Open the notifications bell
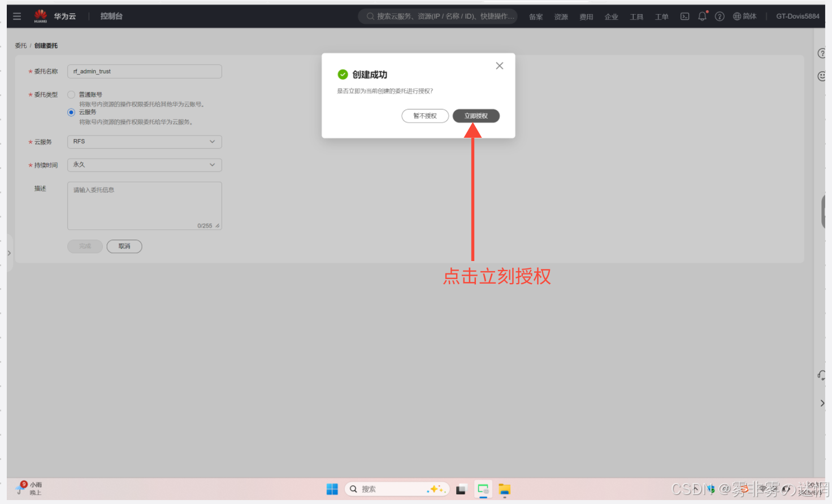The image size is (832, 504). coord(702,16)
